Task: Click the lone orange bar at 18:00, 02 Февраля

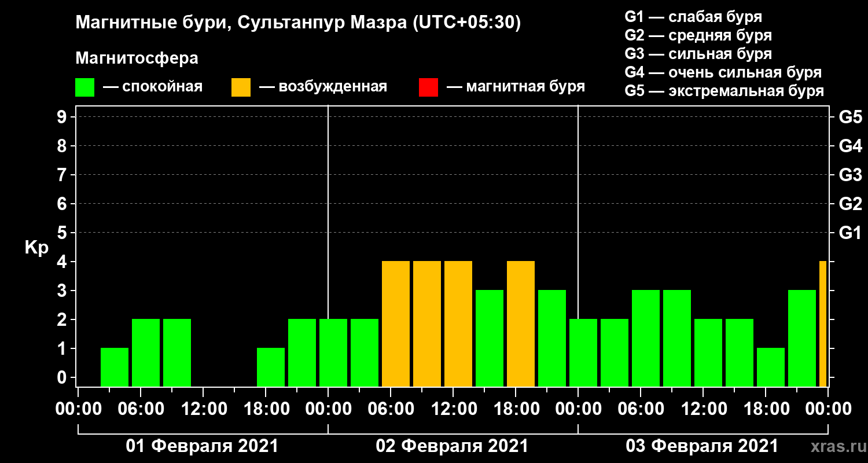Action: (x=521, y=324)
